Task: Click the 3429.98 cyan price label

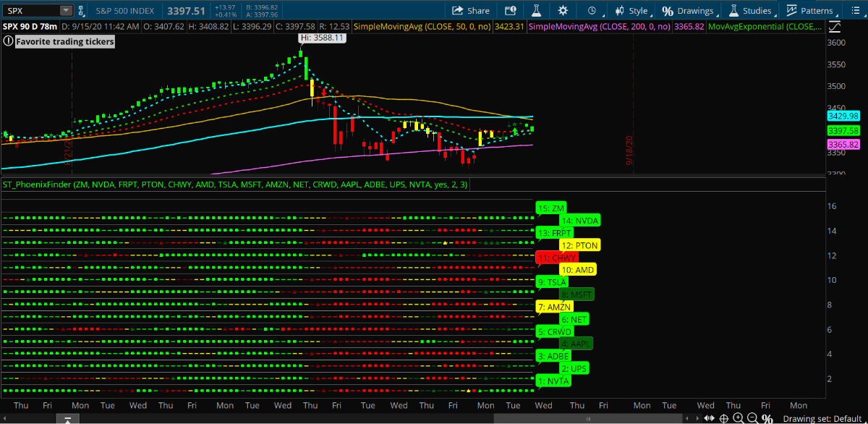Action: click(x=843, y=116)
